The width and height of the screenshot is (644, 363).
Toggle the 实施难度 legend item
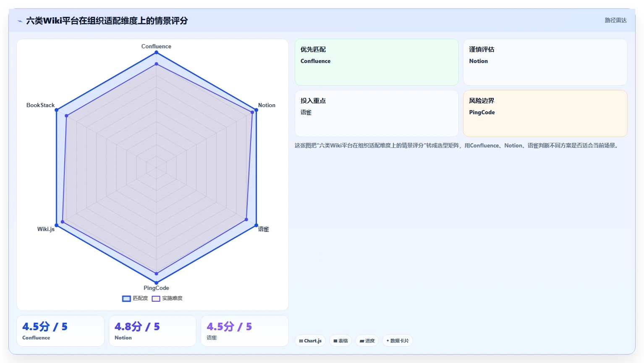tap(167, 298)
